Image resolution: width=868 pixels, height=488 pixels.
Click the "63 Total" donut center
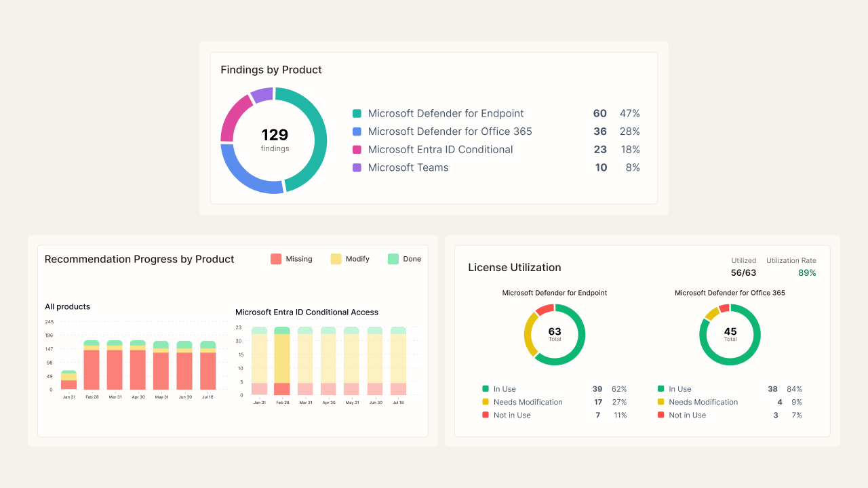pos(555,334)
